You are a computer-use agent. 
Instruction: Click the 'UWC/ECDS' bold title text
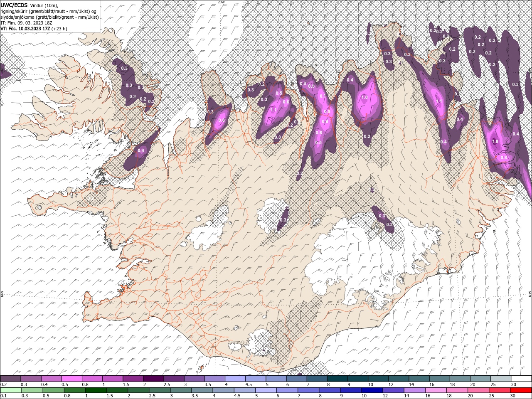[15, 5]
